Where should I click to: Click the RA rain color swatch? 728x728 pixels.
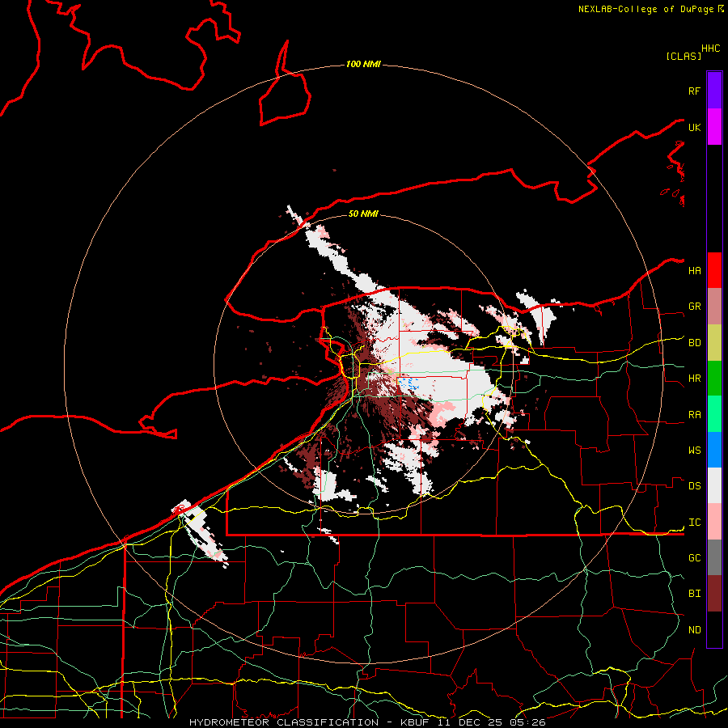tap(714, 414)
